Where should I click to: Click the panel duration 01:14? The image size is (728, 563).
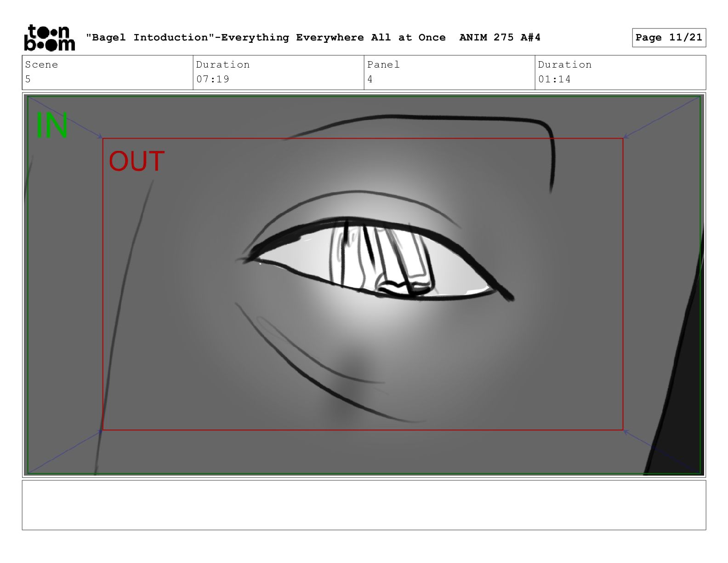pyautogui.click(x=554, y=79)
